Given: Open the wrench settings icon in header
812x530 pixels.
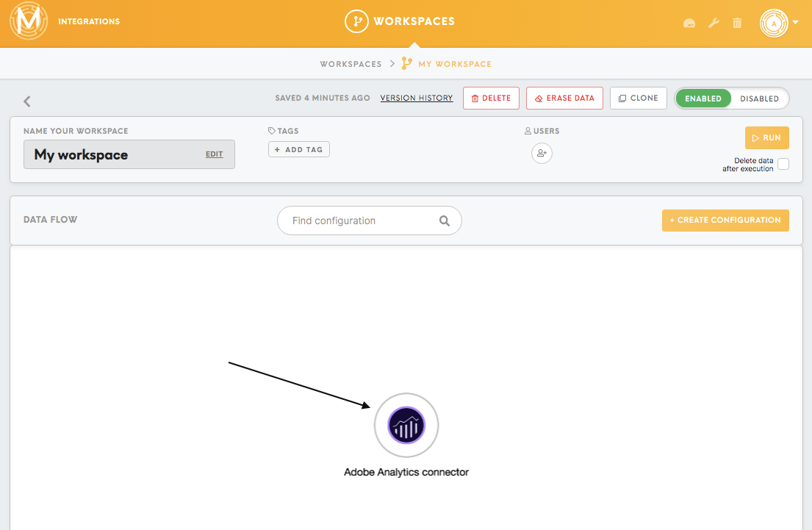Looking at the screenshot, I should [x=714, y=23].
